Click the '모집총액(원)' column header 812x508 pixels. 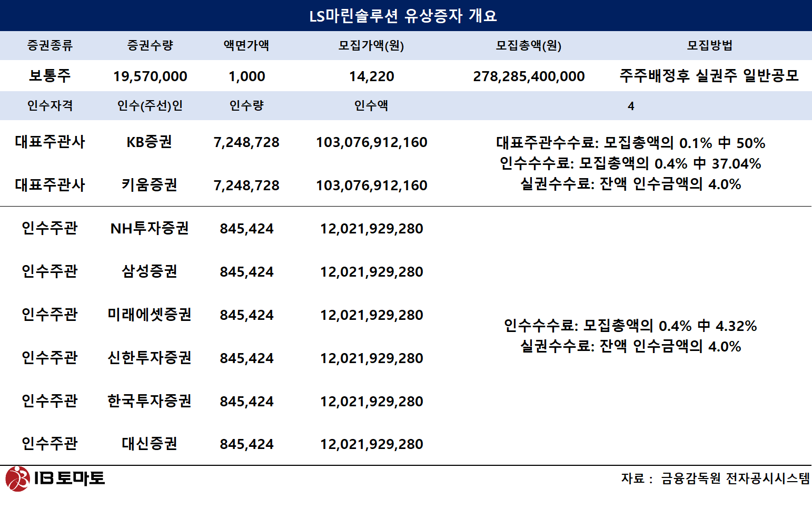pyautogui.click(x=529, y=46)
